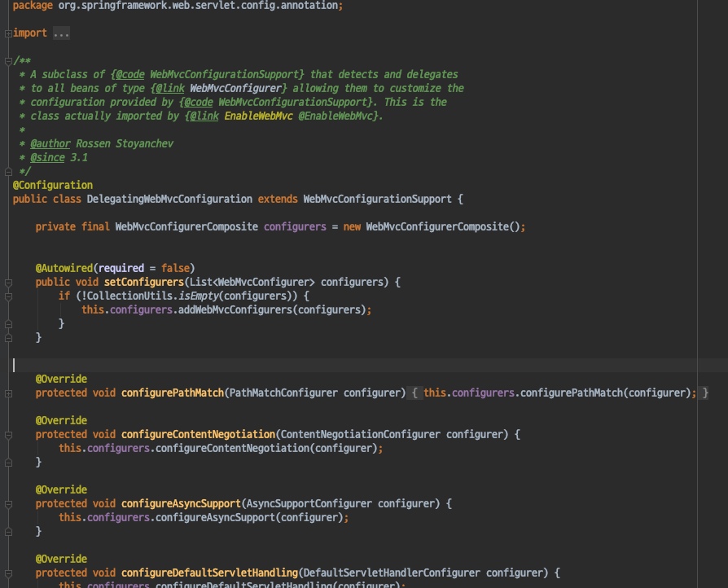Click fold end marker closing the if block
This screenshot has height=588, width=728.
click(8, 324)
